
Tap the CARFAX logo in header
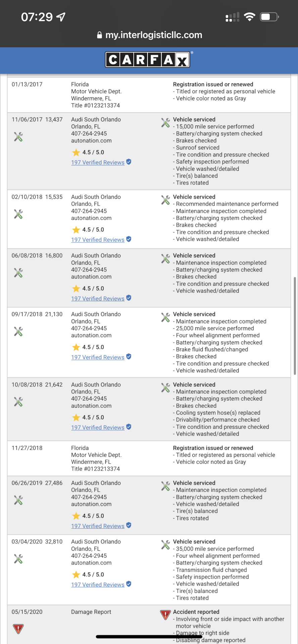tap(148, 60)
